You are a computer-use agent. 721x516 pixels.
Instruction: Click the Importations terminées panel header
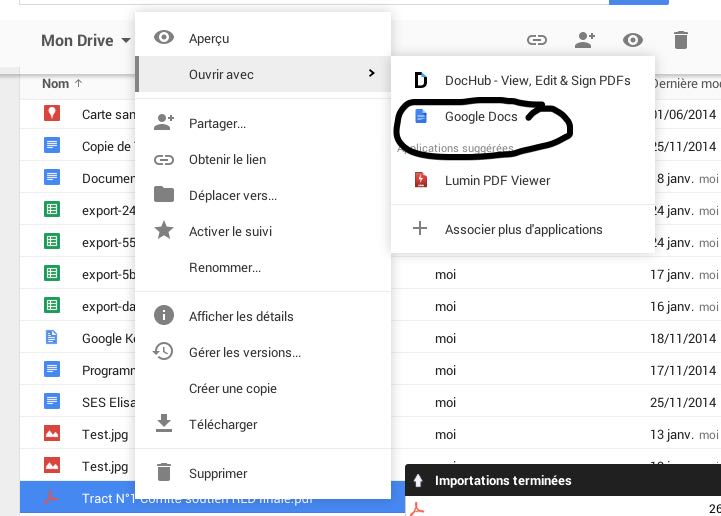563,480
